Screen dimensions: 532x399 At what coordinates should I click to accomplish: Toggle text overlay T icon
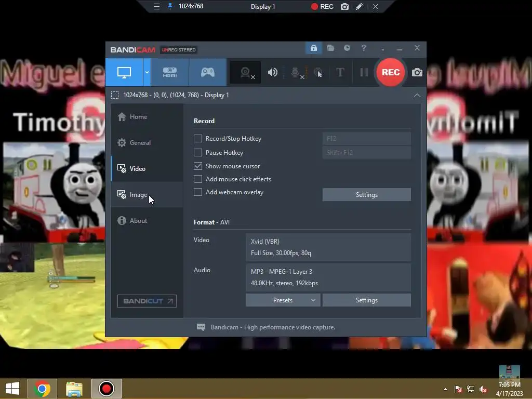tap(340, 72)
